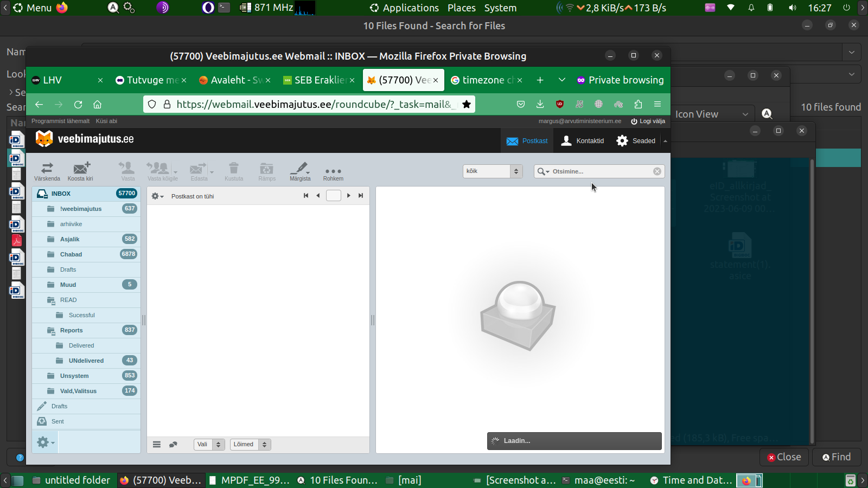The width and height of the screenshot is (868, 488).
Task: Open Firefox extensions puzzle icon
Action: [638, 104]
